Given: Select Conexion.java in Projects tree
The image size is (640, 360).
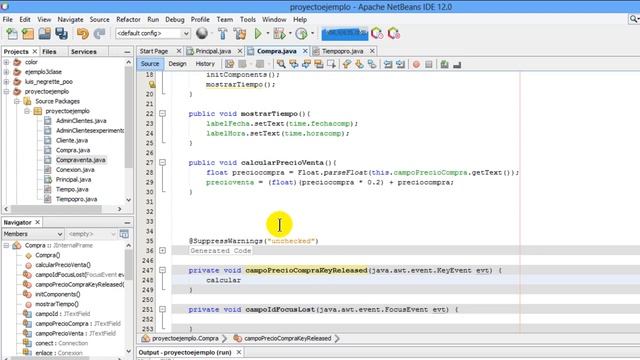Looking at the screenshot, I should pos(75,170).
